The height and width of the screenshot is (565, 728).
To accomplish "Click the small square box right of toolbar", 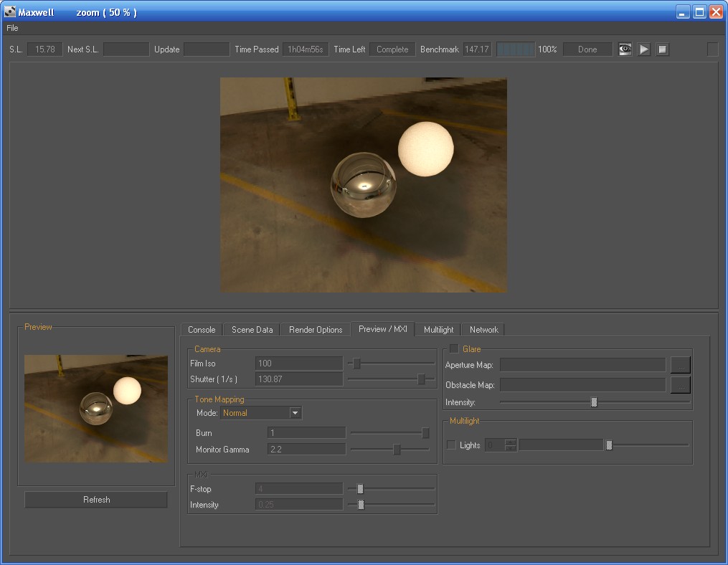I will click(713, 49).
